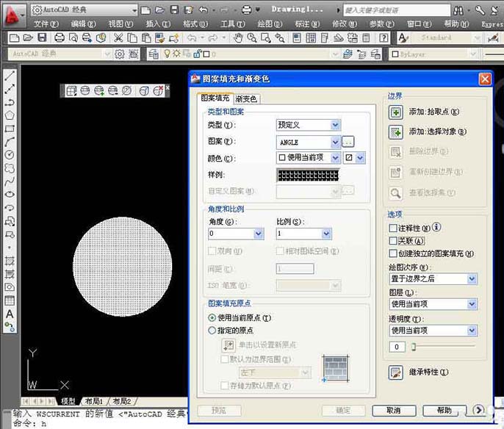Open the Transparency dropdown
This screenshot has width=504, height=429.
pos(433,331)
